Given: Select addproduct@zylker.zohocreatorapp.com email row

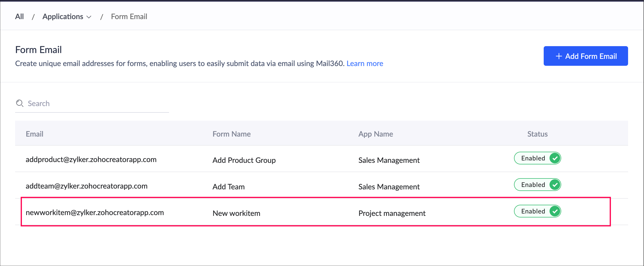Looking at the screenshot, I should click(91, 160).
